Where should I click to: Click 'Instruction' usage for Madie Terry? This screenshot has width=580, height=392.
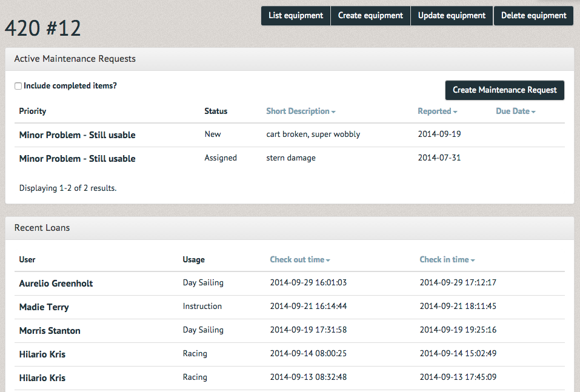point(202,306)
